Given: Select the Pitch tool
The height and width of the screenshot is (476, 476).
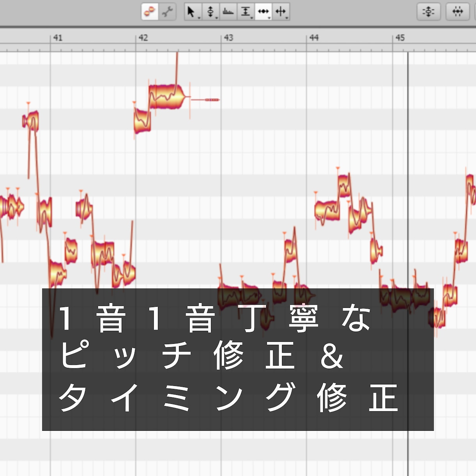Looking at the screenshot, I should click(x=211, y=12).
